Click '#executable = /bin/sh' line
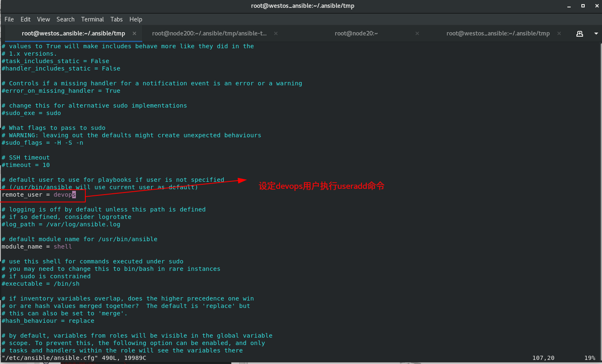602x364 pixels. click(x=40, y=284)
